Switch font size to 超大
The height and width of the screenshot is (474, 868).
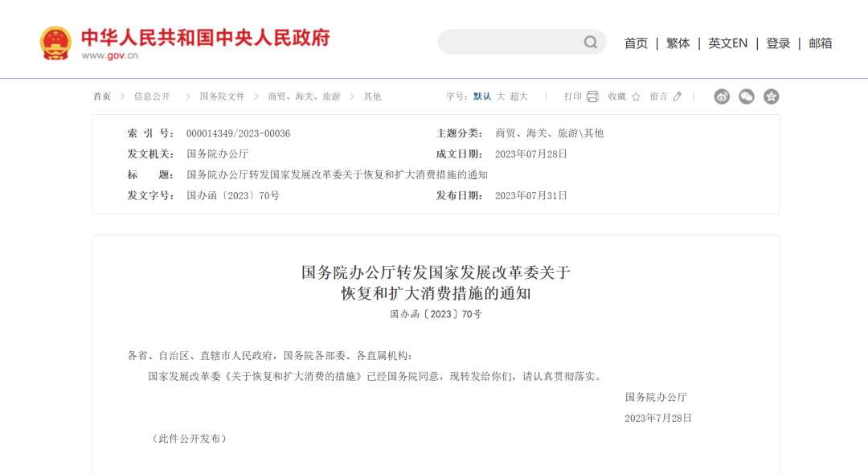coord(518,96)
